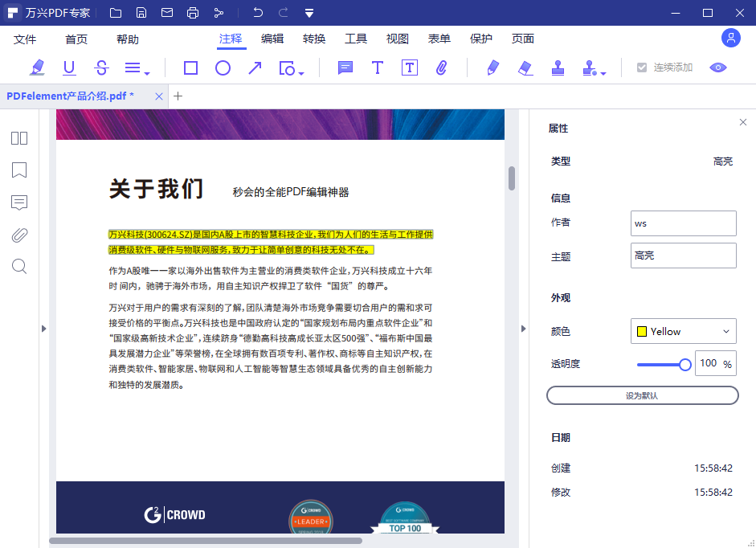Toggle annotation visibility with the eye icon
The height and width of the screenshot is (548, 756).
(718, 67)
